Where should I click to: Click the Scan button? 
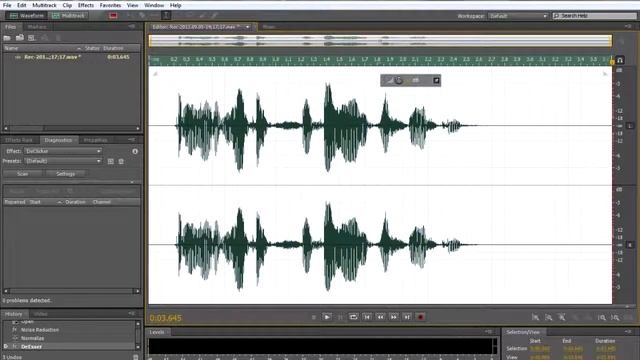pos(22,174)
